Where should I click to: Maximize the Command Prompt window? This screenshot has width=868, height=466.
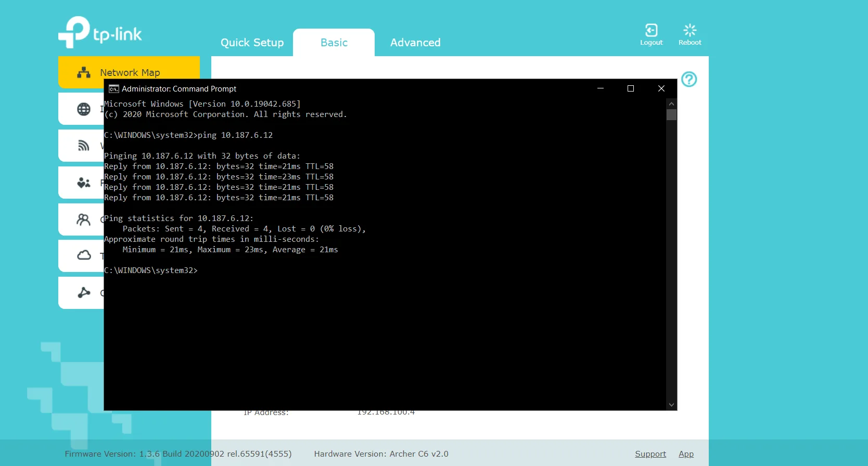coord(631,88)
